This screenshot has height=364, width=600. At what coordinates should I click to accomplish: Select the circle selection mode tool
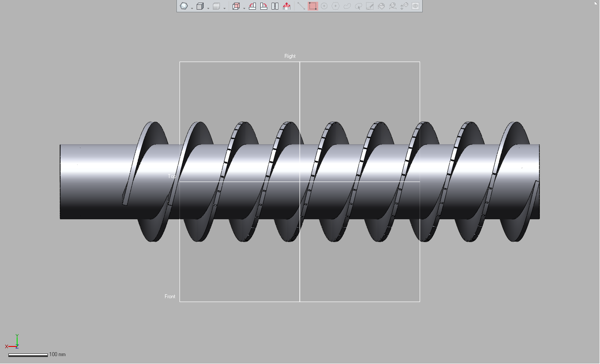pos(324,6)
